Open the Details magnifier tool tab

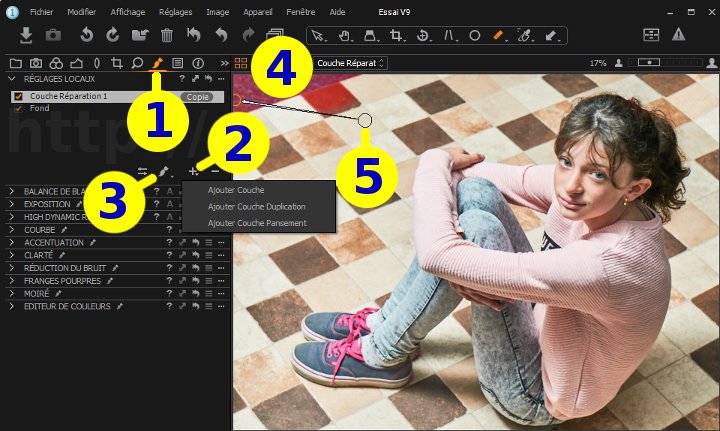point(137,63)
